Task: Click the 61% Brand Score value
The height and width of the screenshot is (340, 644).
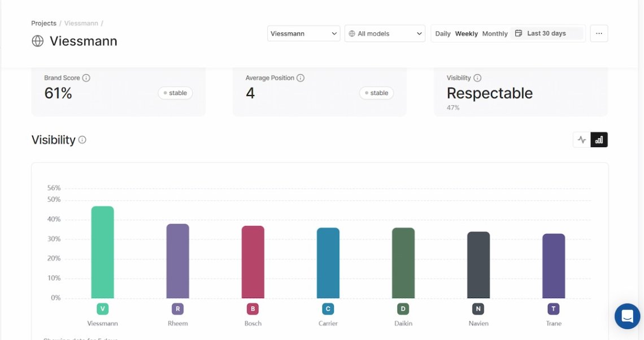Action: (x=58, y=93)
